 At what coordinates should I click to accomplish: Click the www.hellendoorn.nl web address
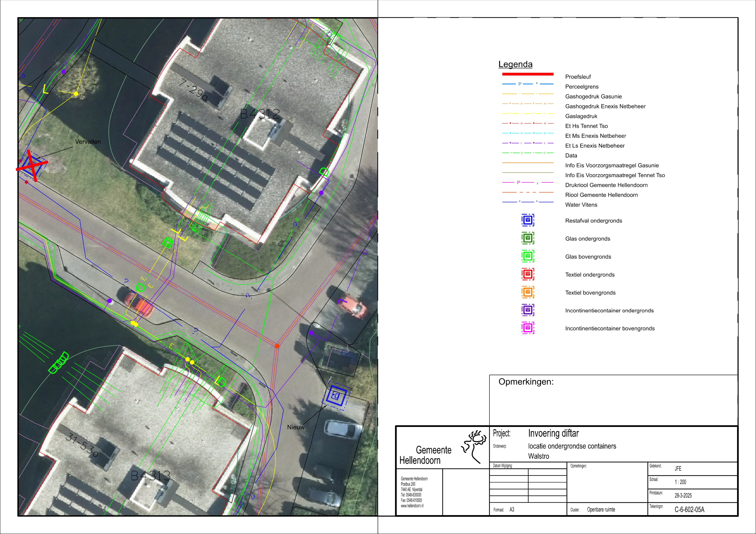[x=412, y=506]
